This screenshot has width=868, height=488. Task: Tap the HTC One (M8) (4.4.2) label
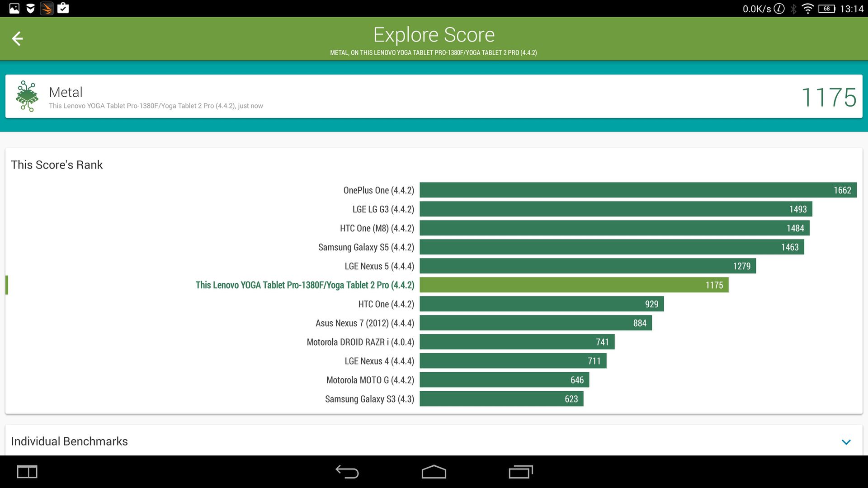tap(377, 228)
